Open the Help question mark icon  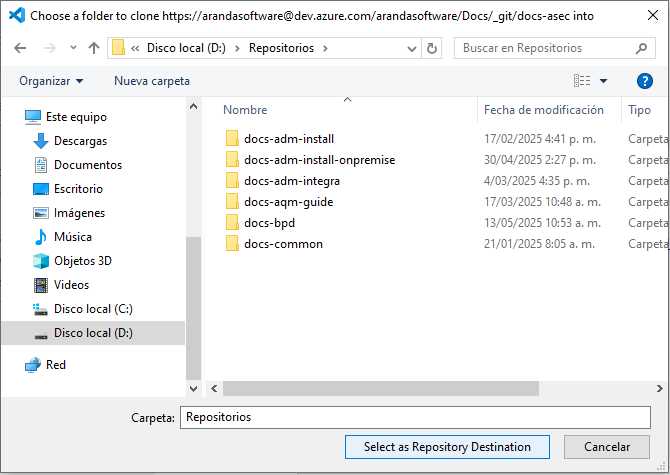(645, 81)
